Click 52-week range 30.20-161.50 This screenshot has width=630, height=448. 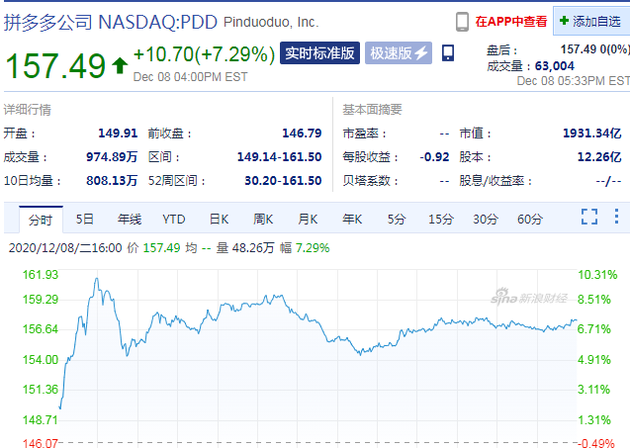[283, 180]
